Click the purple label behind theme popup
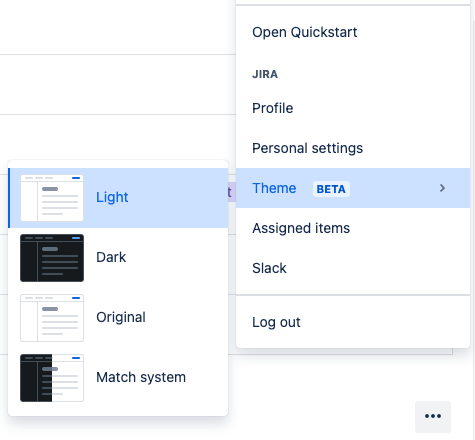Screen dimensions: 475x440 232,192
